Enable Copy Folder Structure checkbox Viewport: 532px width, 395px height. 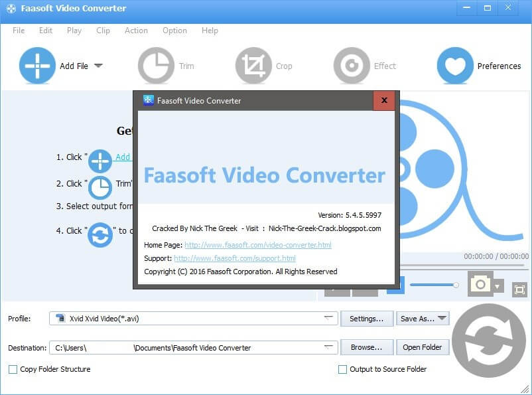click(13, 369)
